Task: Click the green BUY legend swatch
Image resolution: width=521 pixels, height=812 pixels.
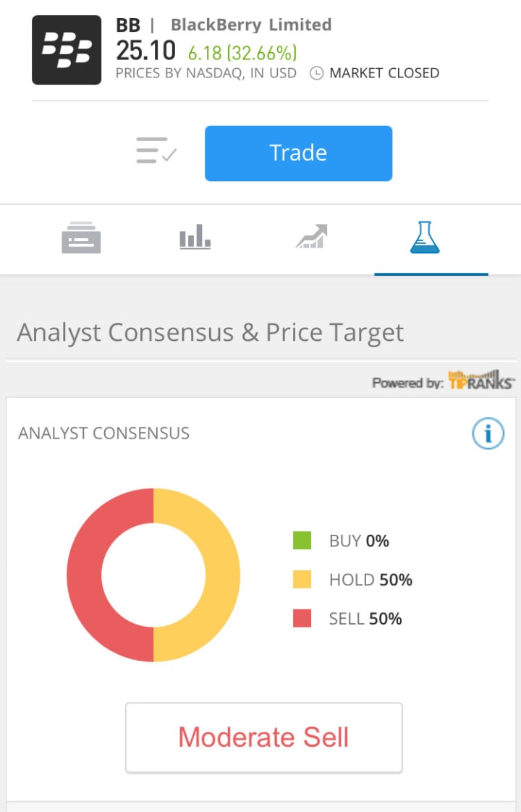Action: click(x=302, y=541)
